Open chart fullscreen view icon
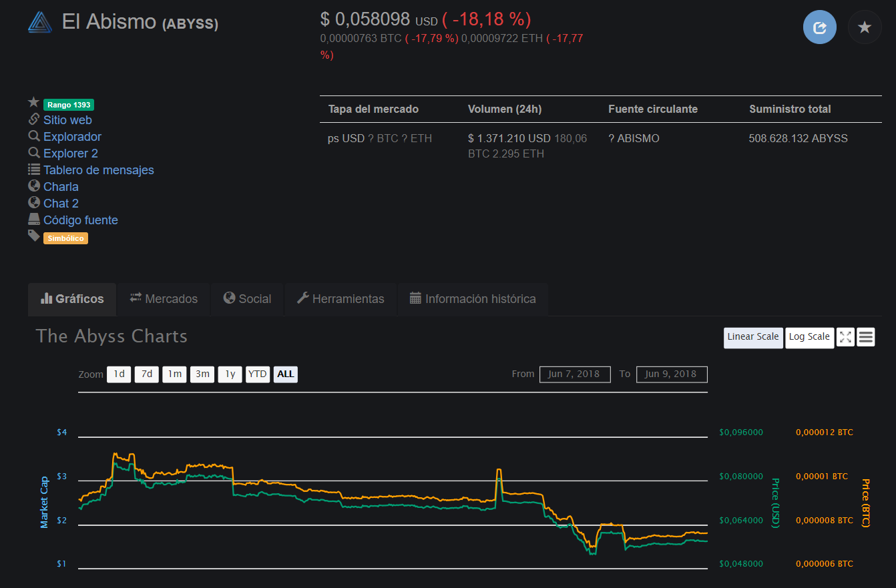Screen dimensions: 896x588 (845, 337)
